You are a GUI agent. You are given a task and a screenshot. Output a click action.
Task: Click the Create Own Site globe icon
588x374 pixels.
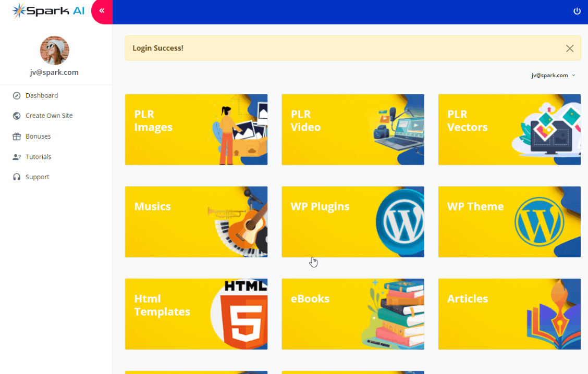tap(17, 116)
